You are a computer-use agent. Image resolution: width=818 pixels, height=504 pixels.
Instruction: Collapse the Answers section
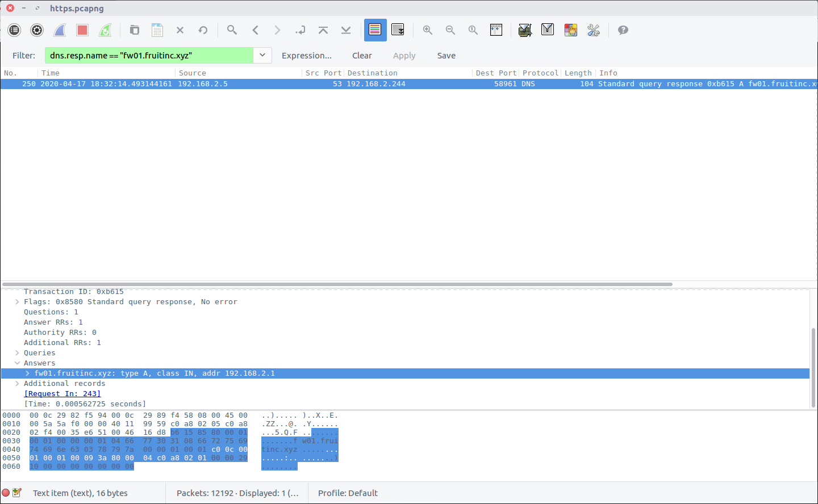click(17, 363)
